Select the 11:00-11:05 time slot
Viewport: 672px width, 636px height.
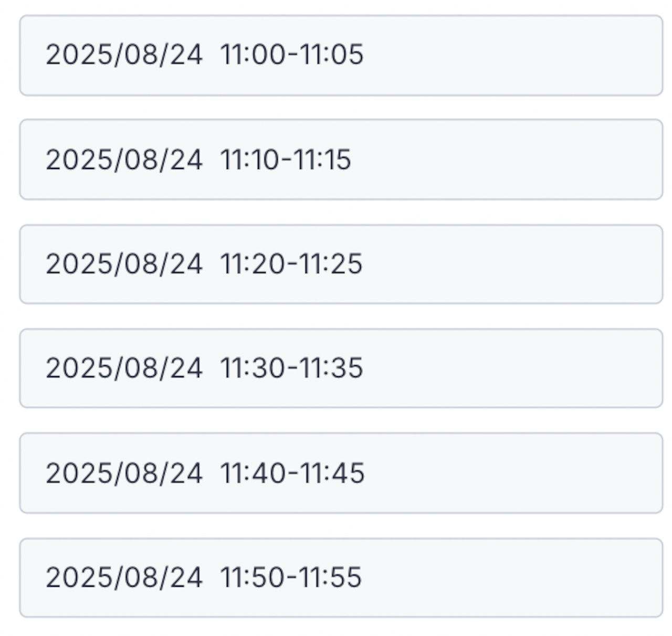pos(341,55)
